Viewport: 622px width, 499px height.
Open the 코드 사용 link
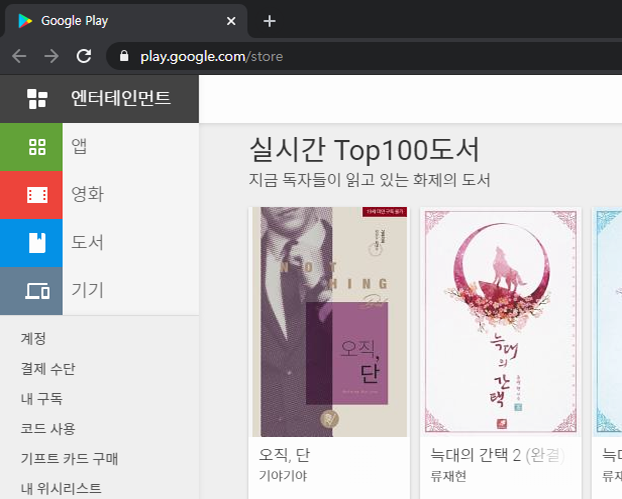[48, 429]
